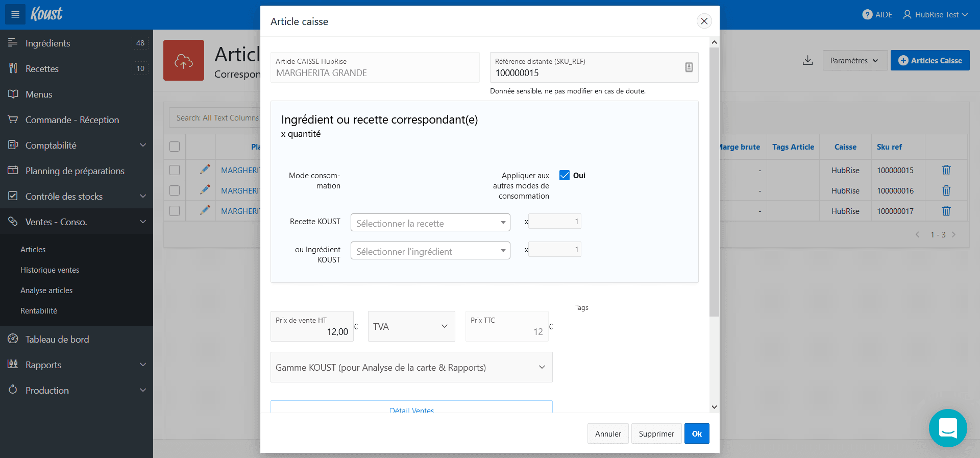This screenshot has height=458, width=980.
Task: Go to Articles submenu item
Action: pyautogui.click(x=33, y=249)
